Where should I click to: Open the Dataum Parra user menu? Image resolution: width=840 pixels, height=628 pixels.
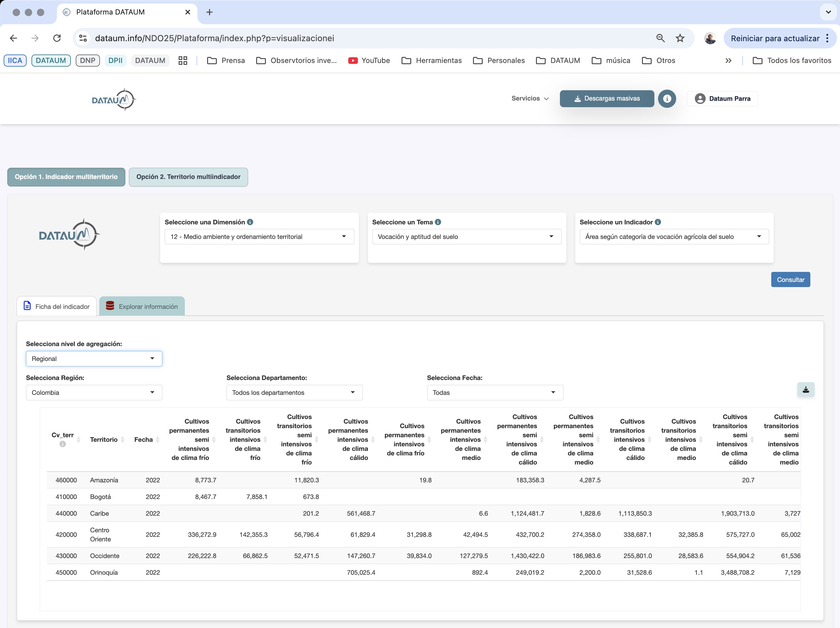[722, 99]
